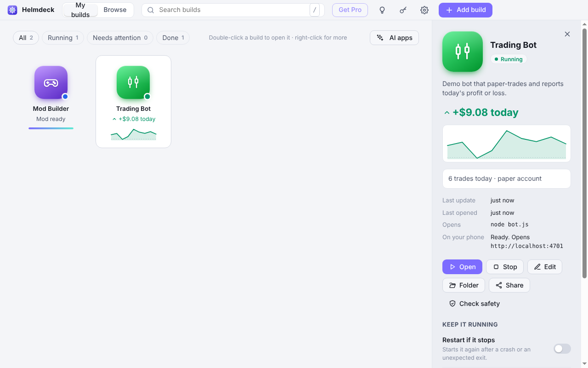Open the key icon in the top bar
The image size is (588, 368).
point(403,10)
